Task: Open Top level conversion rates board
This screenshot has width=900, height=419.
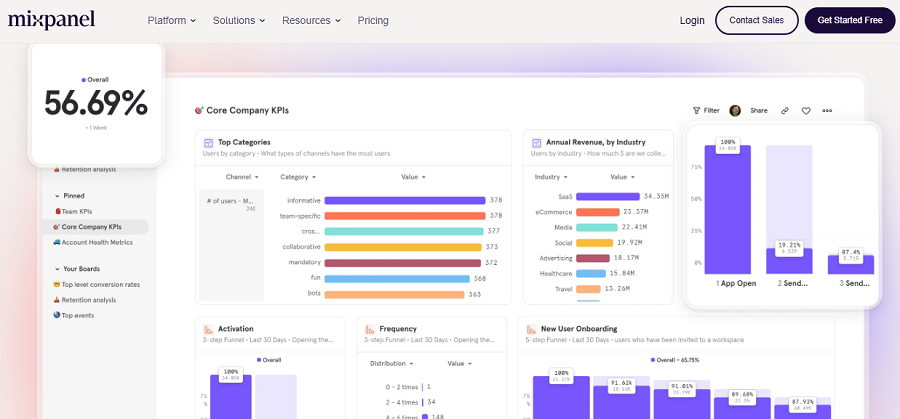Action: pyautogui.click(x=96, y=284)
